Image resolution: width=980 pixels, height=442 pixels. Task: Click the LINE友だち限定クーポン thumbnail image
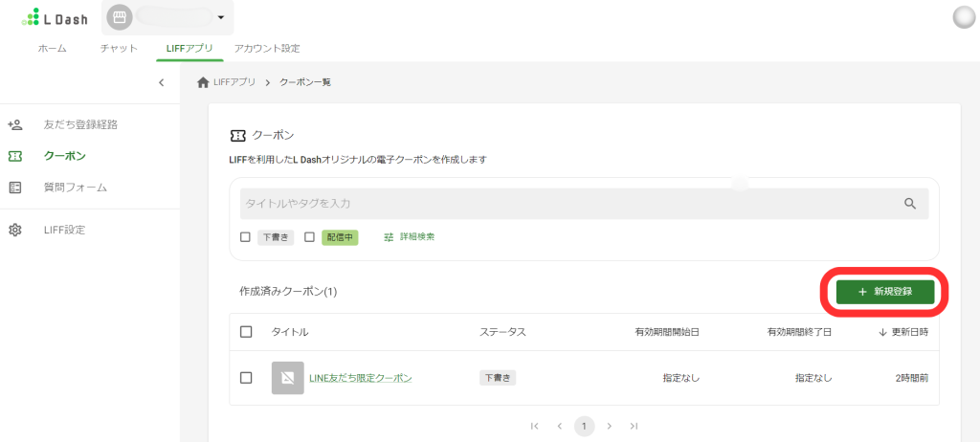coord(287,378)
